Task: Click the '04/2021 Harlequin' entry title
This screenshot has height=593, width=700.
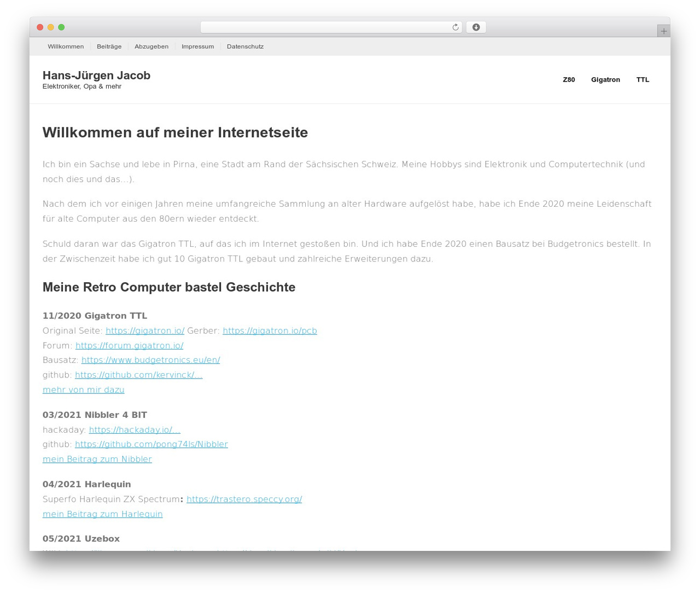Action: point(87,484)
